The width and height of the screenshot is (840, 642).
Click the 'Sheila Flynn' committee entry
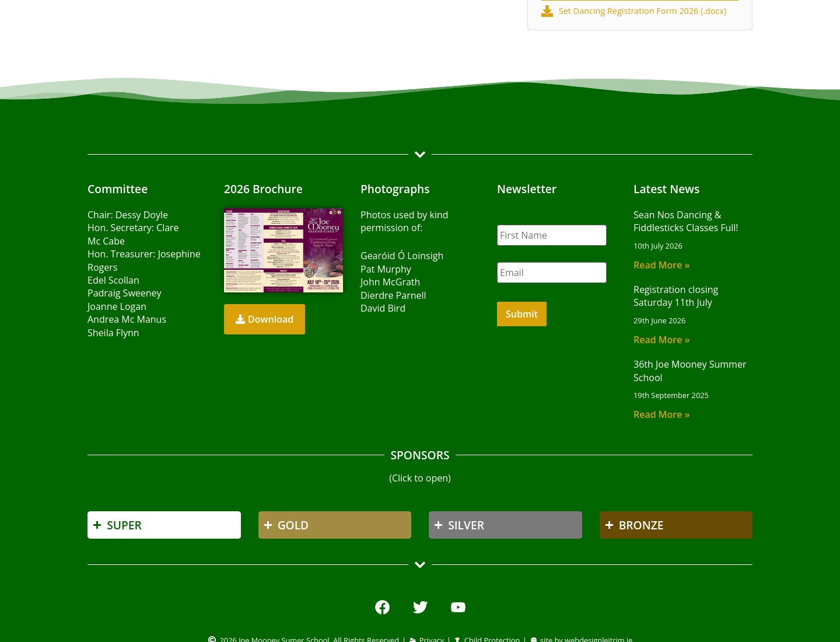[113, 333]
